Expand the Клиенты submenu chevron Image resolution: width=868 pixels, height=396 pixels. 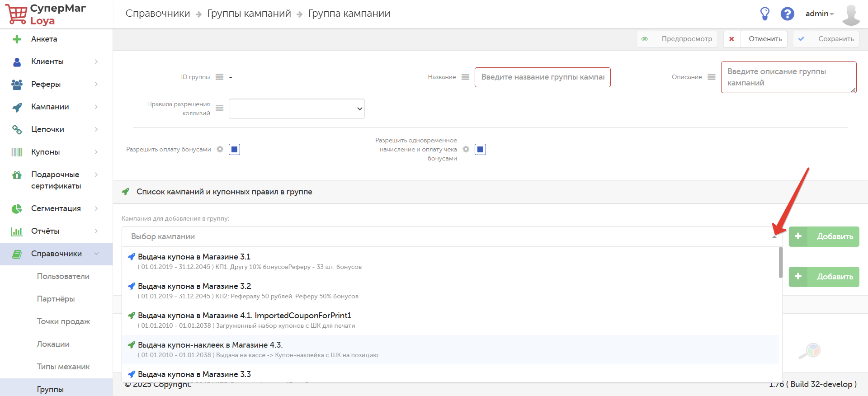point(96,61)
